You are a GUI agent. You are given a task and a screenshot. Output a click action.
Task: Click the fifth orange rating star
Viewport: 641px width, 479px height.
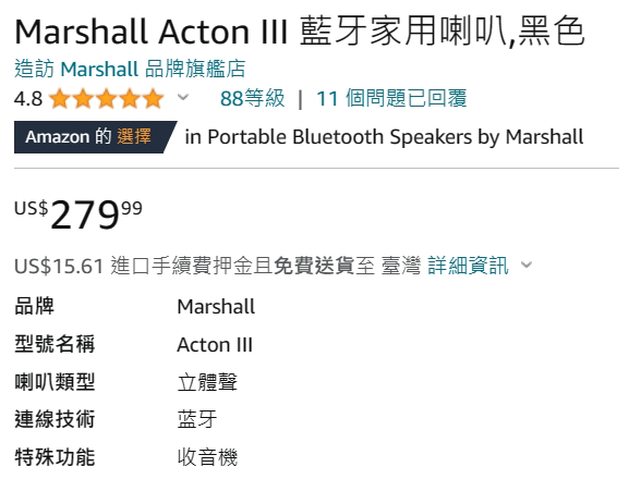click(x=152, y=98)
